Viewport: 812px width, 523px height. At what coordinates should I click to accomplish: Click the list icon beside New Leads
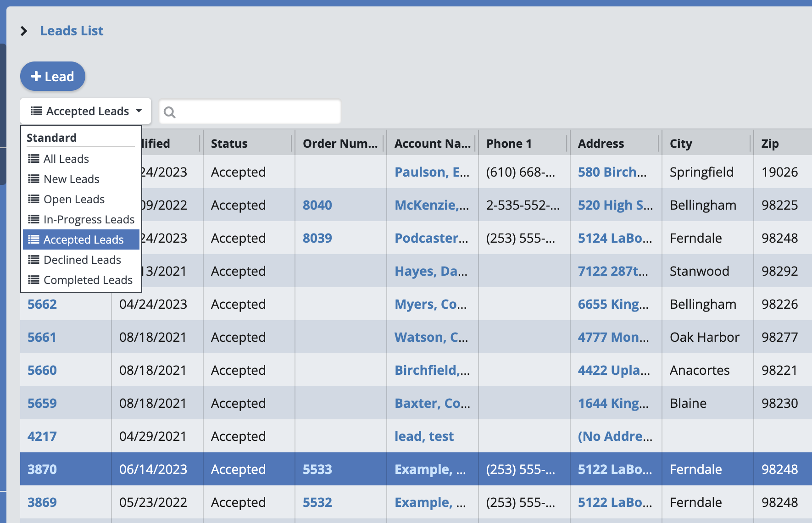33,179
